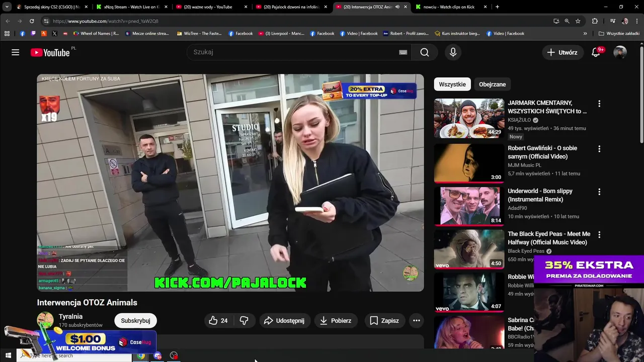
Task: Click the Subskrybuj button
Action: pyautogui.click(x=135, y=320)
